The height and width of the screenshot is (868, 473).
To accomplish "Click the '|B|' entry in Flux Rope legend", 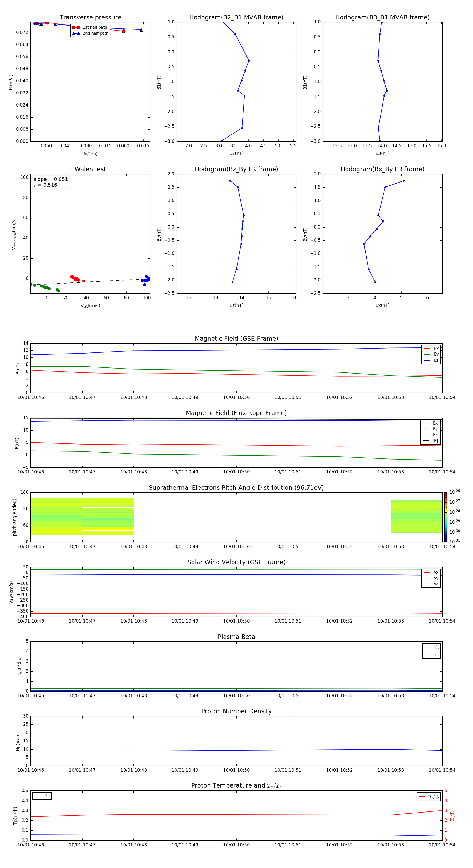I will [431, 441].
